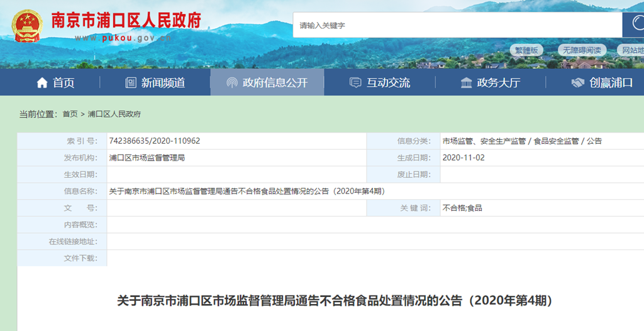Select the 政府信息公开 navigation tab
The height and width of the screenshot is (331, 644).
267,82
